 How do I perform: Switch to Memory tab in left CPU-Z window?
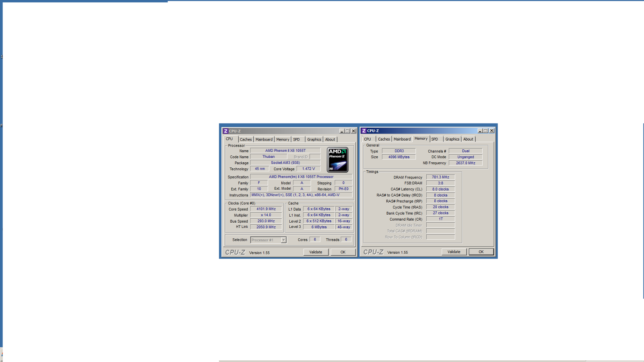(283, 139)
